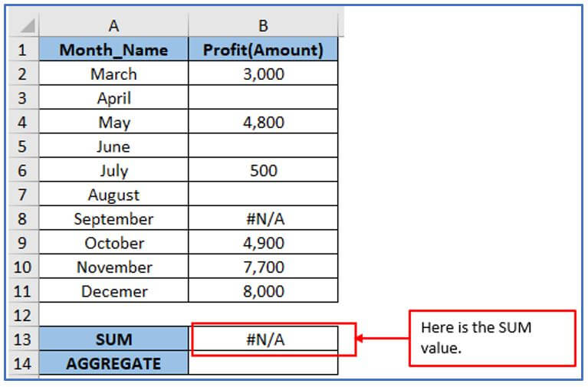Select the 3,000 profit cell

tap(263, 74)
